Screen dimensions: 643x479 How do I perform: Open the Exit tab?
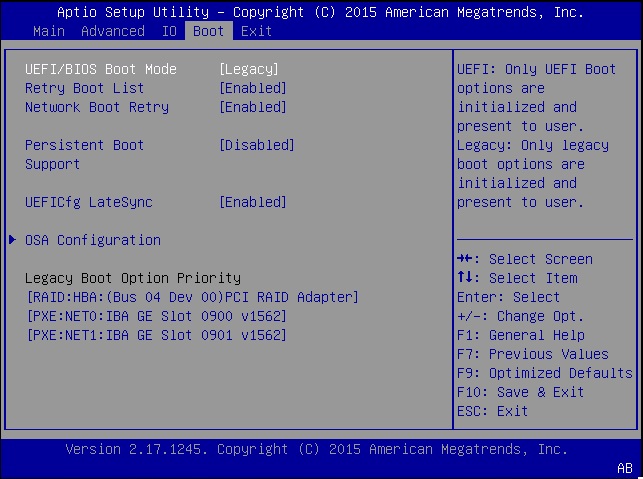point(256,31)
